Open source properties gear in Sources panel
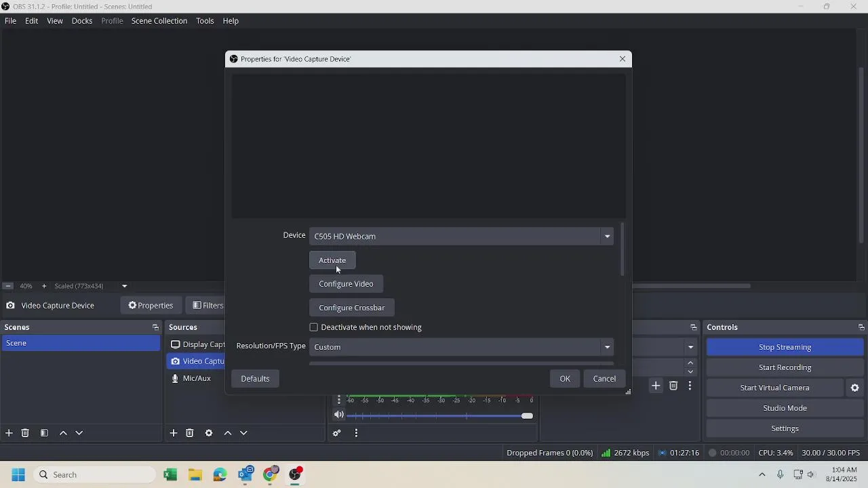This screenshot has height=488, width=868. (x=209, y=433)
